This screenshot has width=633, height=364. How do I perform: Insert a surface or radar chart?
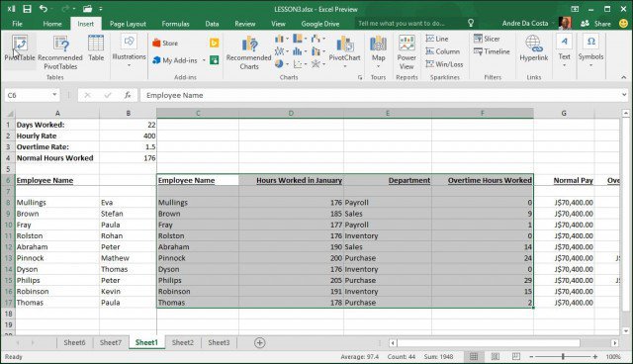coord(317,63)
